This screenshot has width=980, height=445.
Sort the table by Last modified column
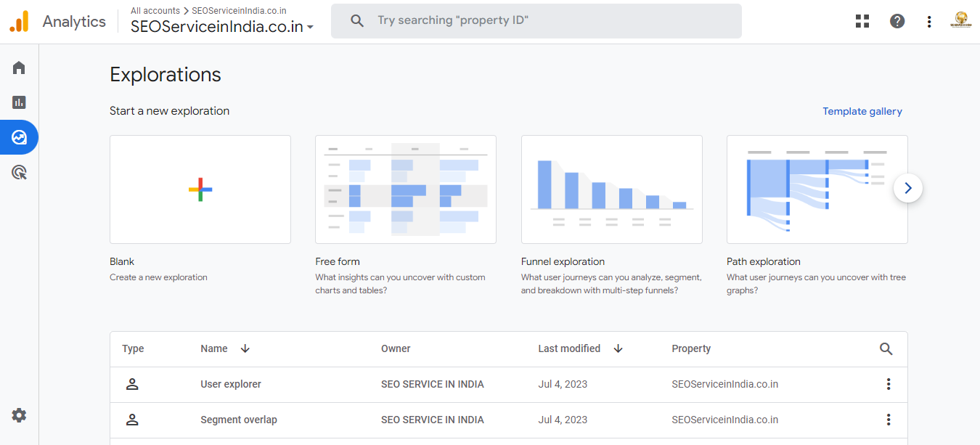coord(618,348)
